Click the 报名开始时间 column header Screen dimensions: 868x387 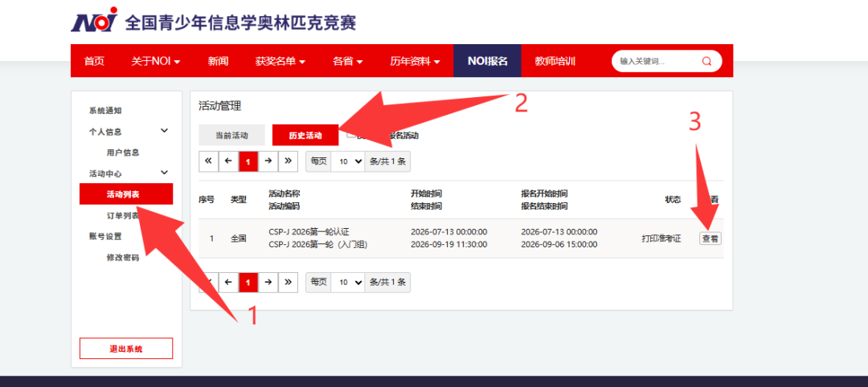544,193
